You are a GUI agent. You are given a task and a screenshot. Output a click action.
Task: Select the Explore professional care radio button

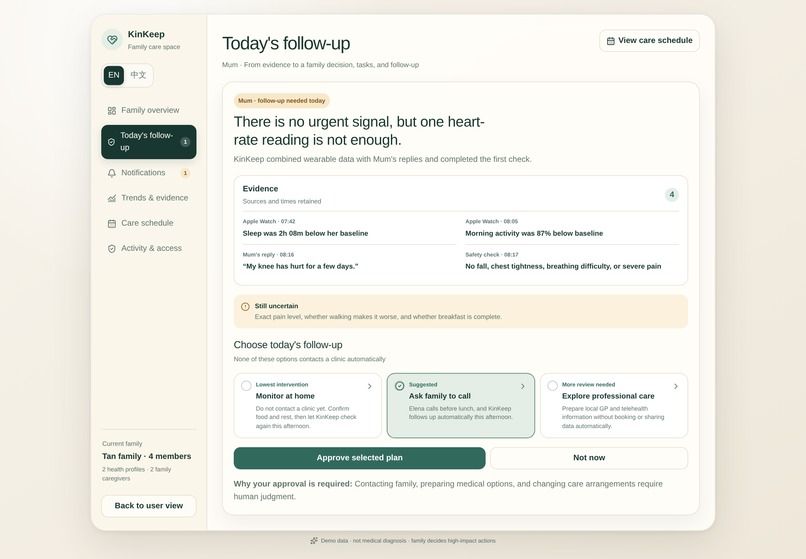point(553,386)
